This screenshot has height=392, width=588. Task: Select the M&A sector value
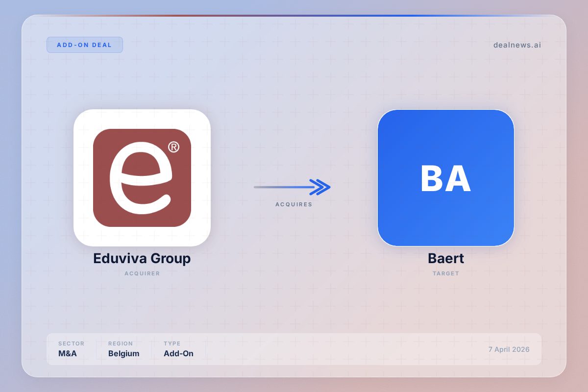[x=68, y=353]
